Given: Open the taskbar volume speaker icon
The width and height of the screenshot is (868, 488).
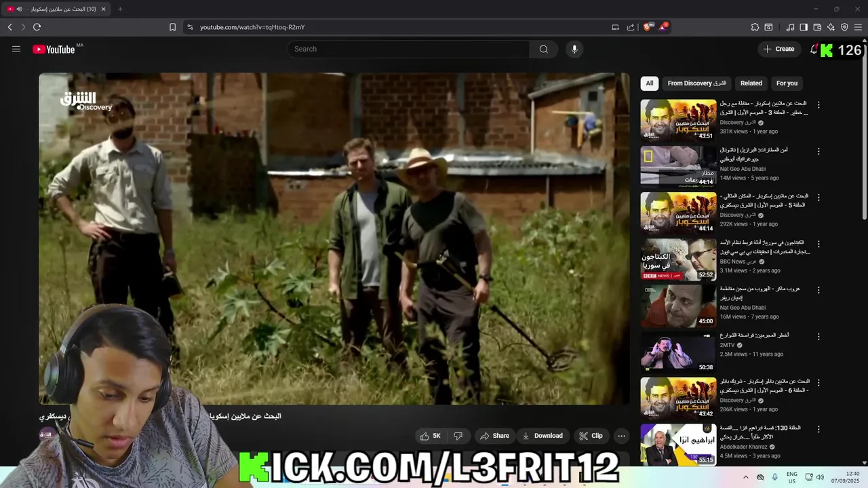Looking at the screenshot, I should pyautogui.click(x=819, y=477).
